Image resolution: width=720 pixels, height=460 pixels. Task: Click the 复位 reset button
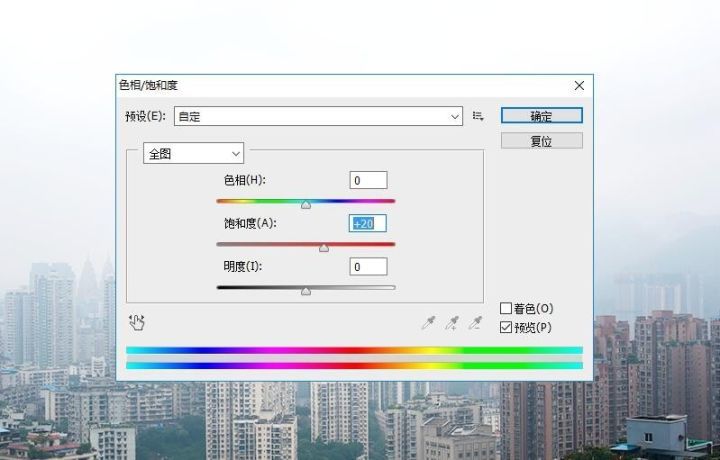(542, 140)
